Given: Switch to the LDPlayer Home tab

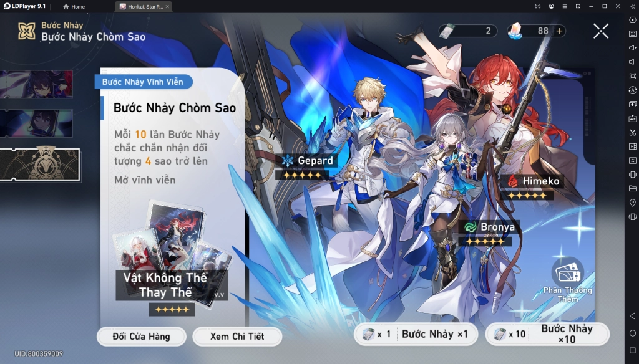Looking at the screenshot, I should (x=74, y=6).
